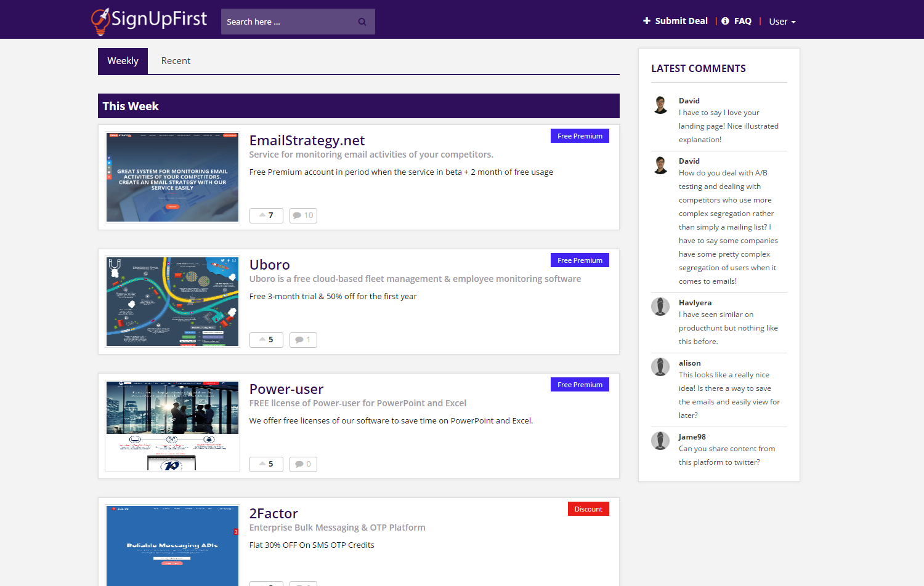Open the FAQ page link

pos(737,21)
